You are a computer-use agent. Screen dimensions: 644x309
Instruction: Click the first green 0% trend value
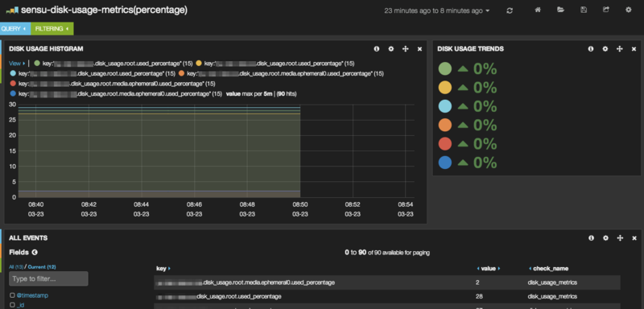coord(485,69)
